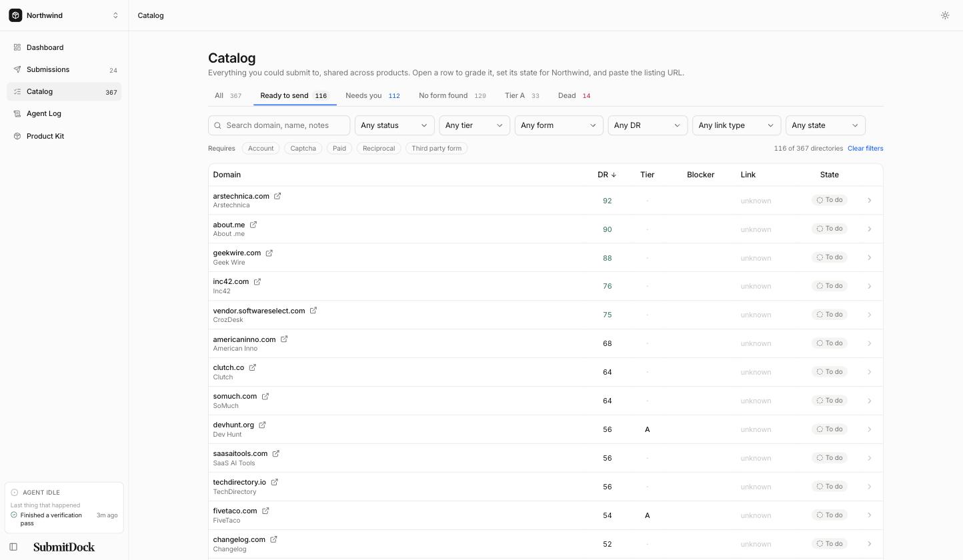Open inc42.com external link icon

click(257, 282)
